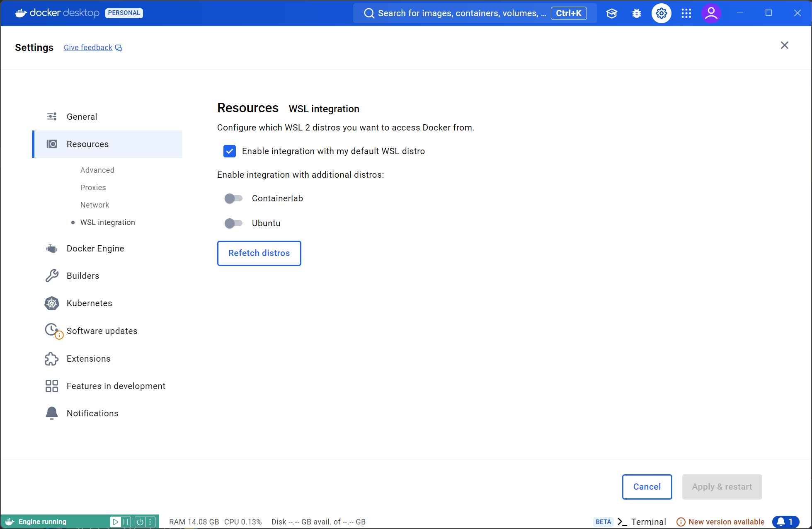Close the Settings panel with the X

click(x=784, y=45)
